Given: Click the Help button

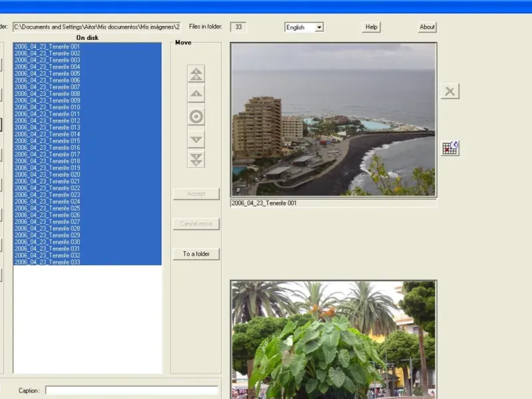Looking at the screenshot, I should coord(371,27).
